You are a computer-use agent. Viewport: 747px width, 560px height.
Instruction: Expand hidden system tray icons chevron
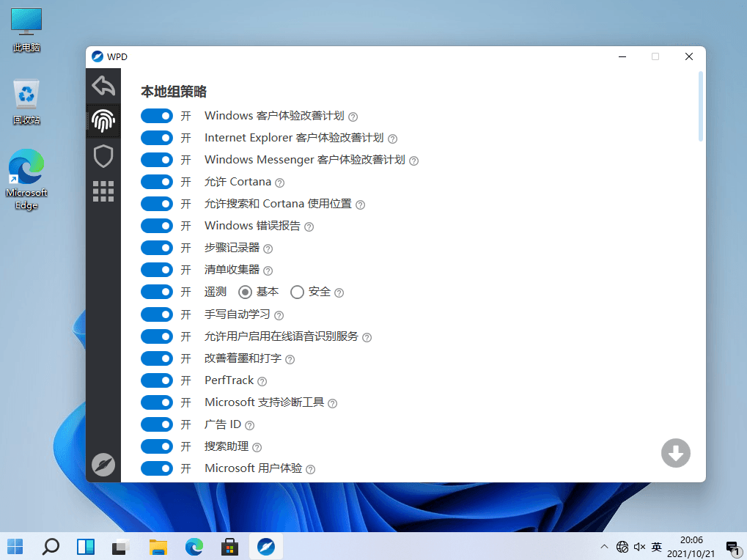604,546
